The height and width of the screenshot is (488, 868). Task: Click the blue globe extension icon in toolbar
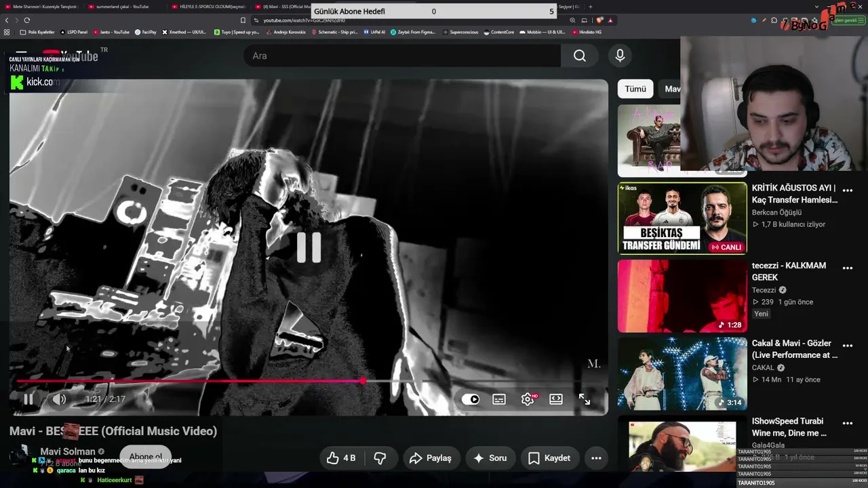[x=753, y=20]
